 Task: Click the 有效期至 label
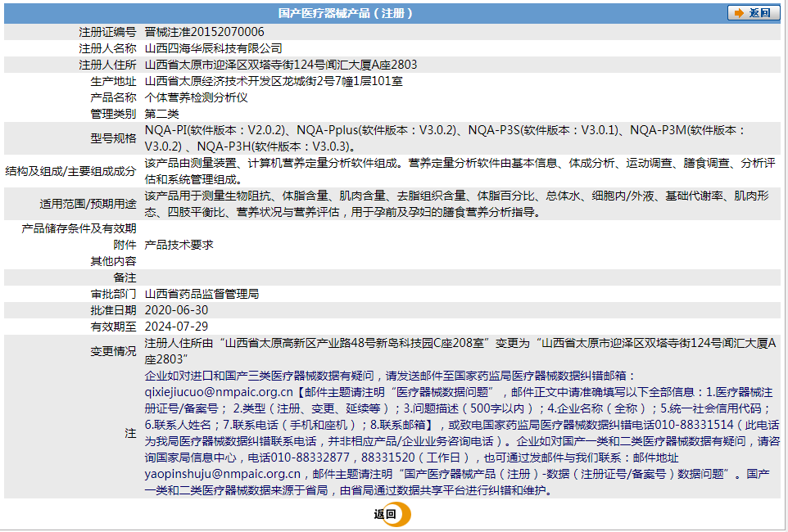coord(113,327)
